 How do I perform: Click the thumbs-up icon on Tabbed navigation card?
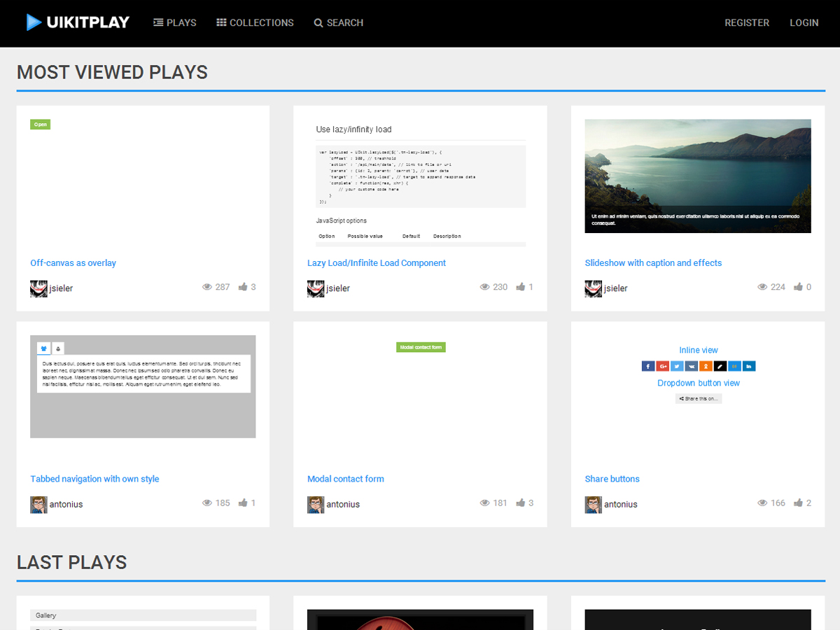tap(243, 503)
